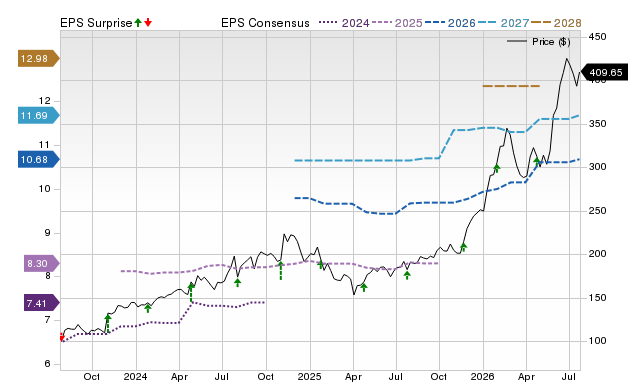Toggle the 2027 consensus legend entry
The width and height of the screenshot is (640, 382).
(x=503, y=23)
